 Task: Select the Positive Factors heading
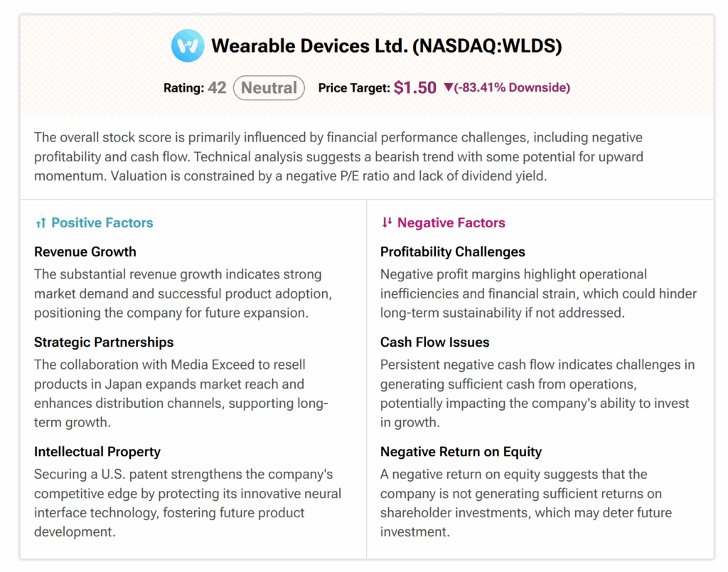(102, 223)
